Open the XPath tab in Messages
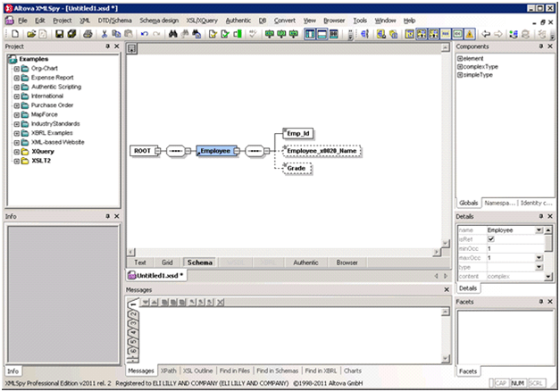Screen dimensions: 560x392 click(x=168, y=371)
